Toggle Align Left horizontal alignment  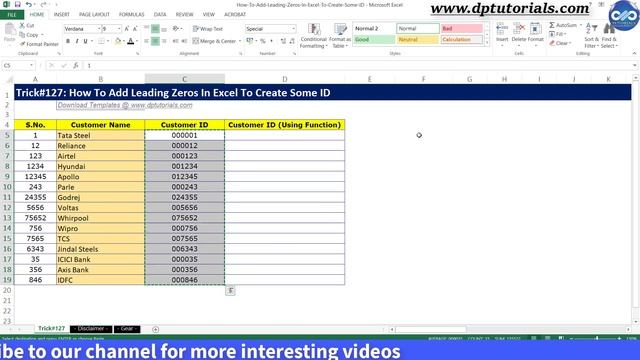[147, 41]
